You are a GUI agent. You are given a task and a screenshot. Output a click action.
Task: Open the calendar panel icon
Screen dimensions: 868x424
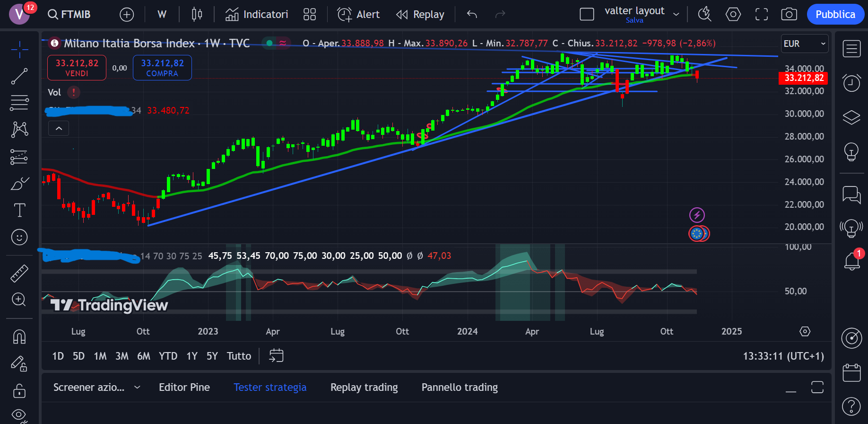851,372
